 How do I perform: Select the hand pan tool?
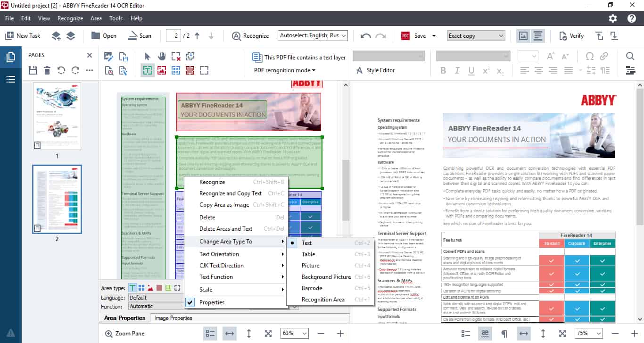162,57
